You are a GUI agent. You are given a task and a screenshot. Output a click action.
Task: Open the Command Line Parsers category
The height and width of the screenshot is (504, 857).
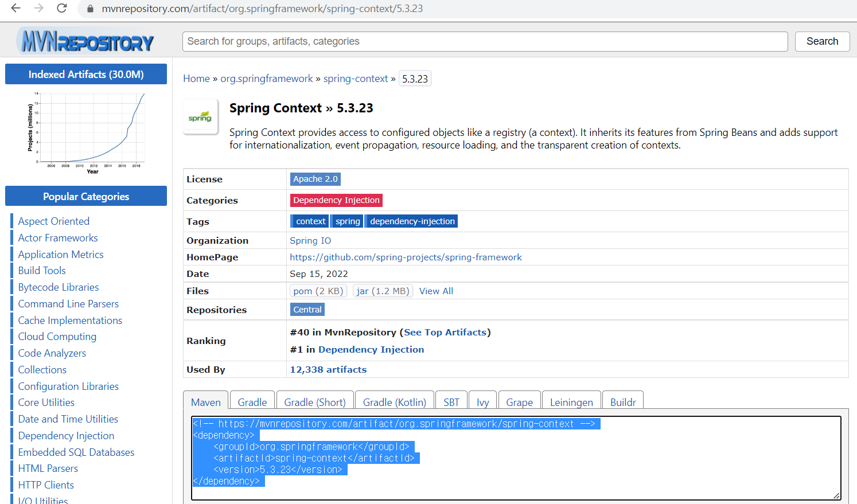[x=68, y=304]
